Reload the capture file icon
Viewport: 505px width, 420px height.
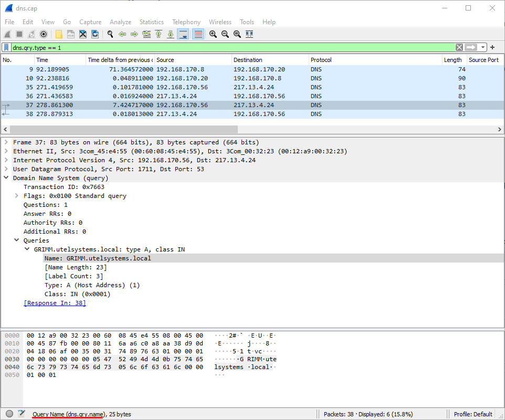tap(95, 34)
